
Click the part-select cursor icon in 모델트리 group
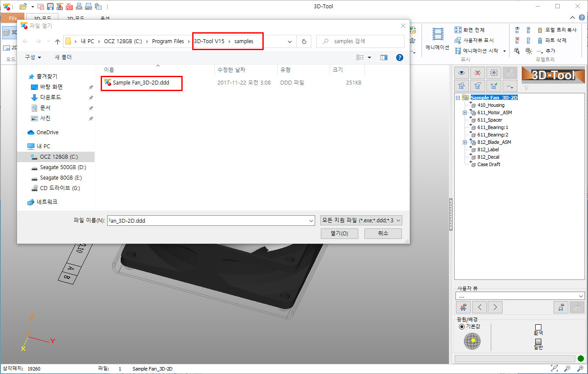tap(517, 51)
